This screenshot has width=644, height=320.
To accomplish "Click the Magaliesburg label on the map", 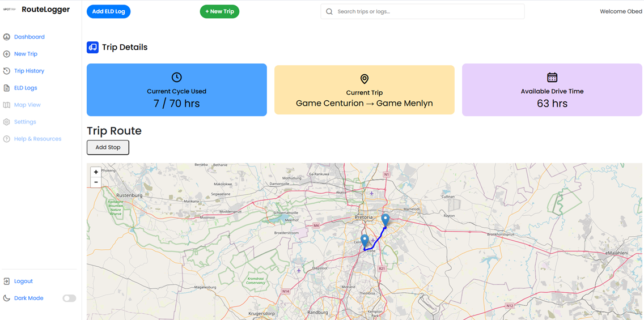I will [x=205, y=288].
